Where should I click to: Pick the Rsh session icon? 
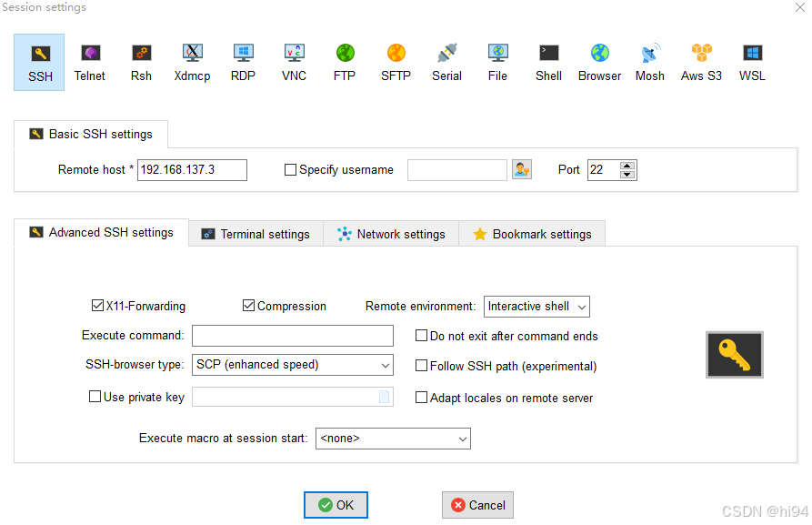pos(141,62)
